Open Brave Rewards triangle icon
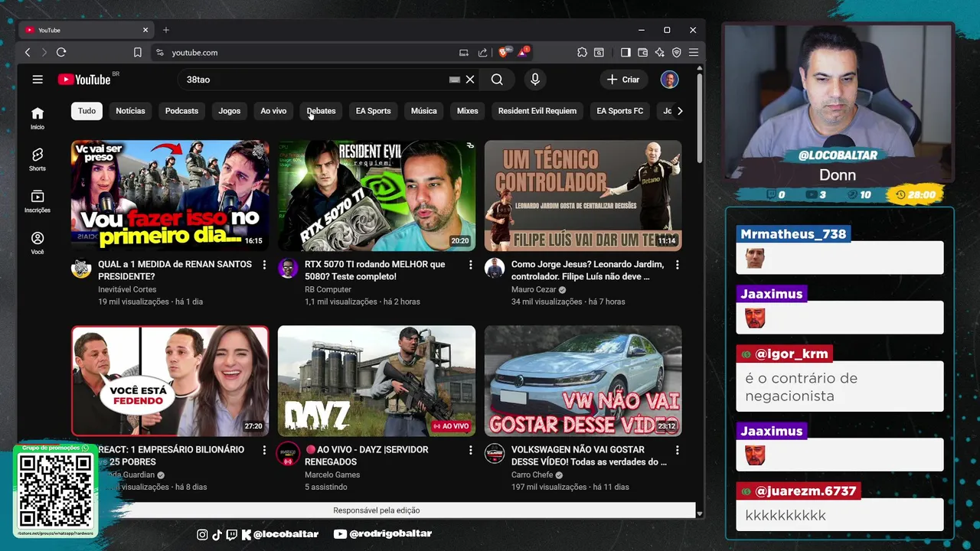 pos(523,52)
